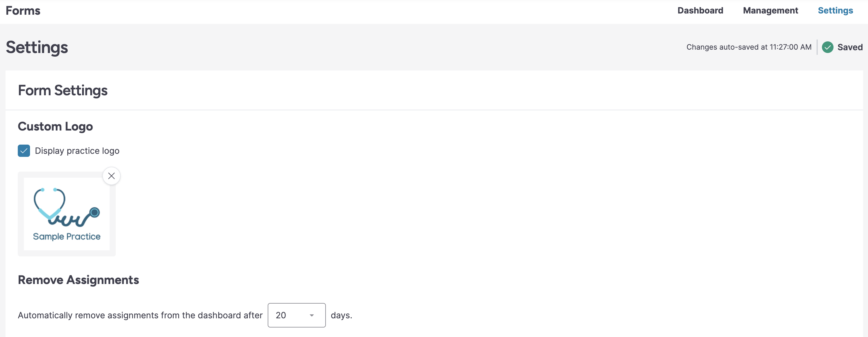Click the number 20 in the selector
868x337 pixels.
pyautogui.click(x=281, y=316)
